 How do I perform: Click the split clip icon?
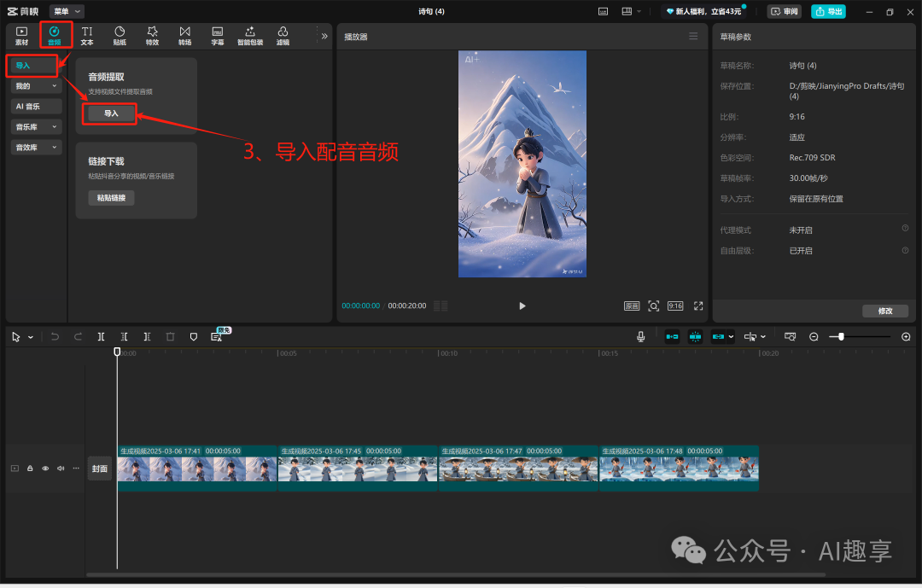tap(101, 337)
